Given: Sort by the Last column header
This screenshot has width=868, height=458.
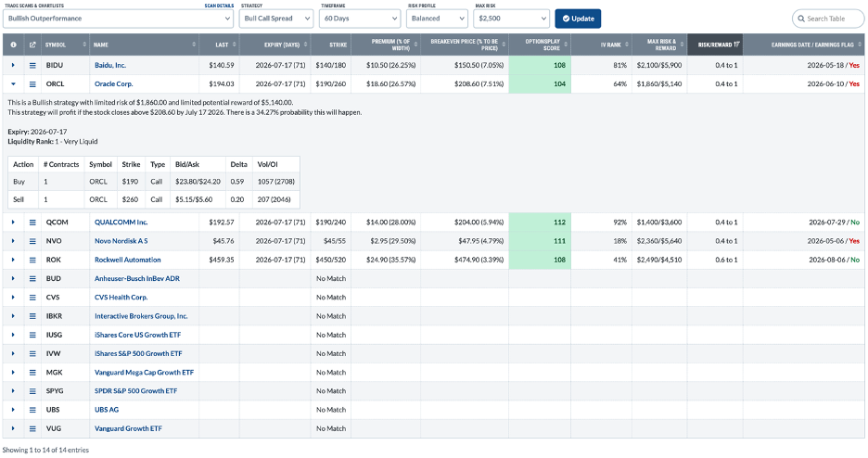Looking at the screenshot, I should point(219,45).
